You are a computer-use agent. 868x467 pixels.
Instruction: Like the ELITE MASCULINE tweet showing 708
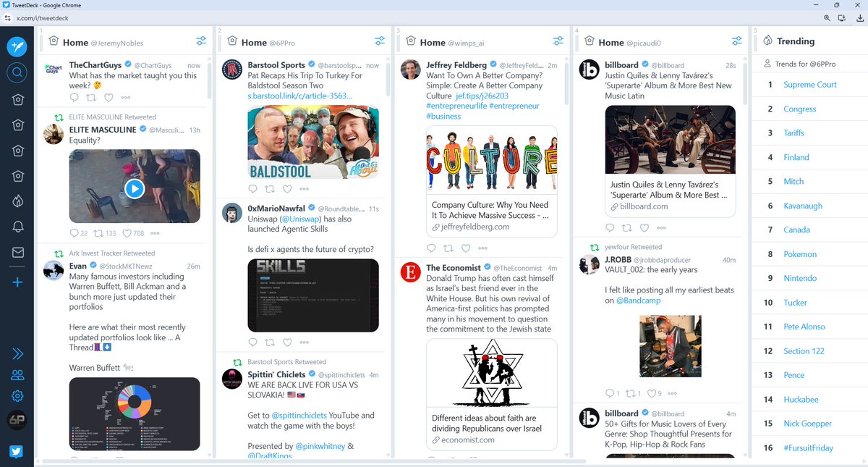127,233
